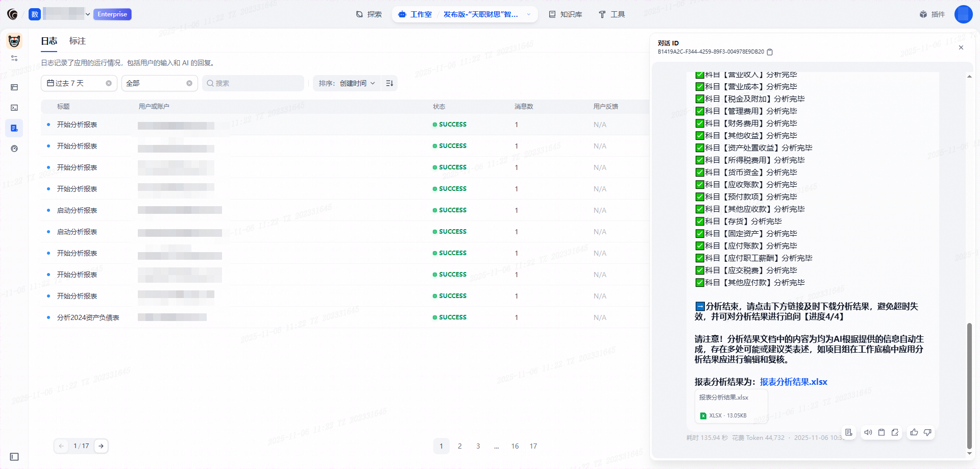Open the monitoring gauge icon in sidebar
980x469 pixels.
14,149
